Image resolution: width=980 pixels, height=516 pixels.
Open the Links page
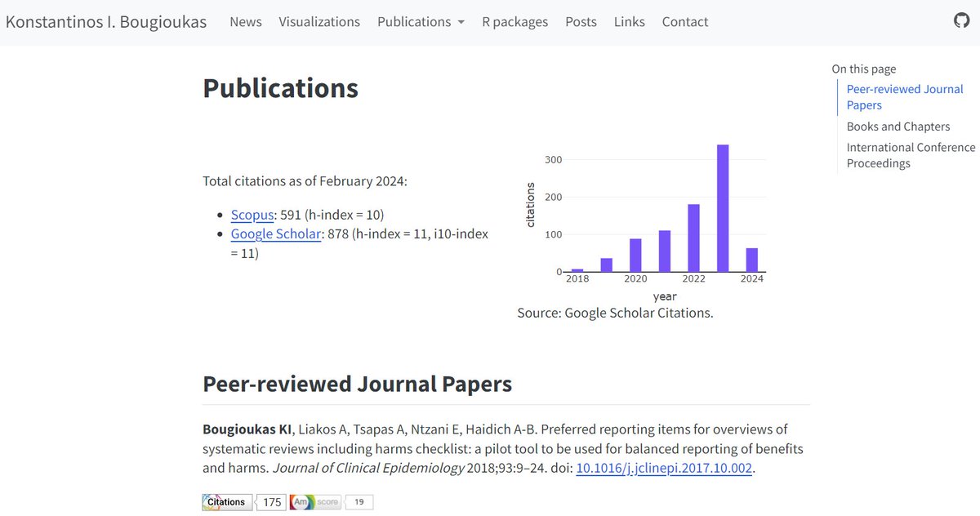(x=629, y=22)
